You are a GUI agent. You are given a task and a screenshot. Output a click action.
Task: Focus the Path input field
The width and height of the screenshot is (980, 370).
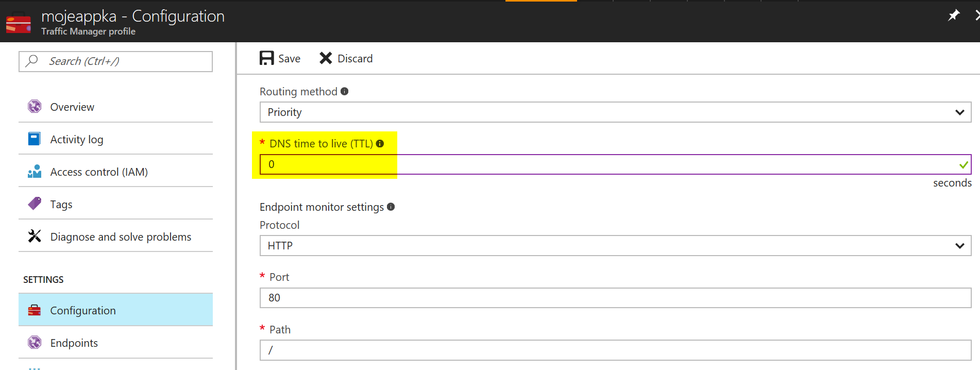(615, 350)
